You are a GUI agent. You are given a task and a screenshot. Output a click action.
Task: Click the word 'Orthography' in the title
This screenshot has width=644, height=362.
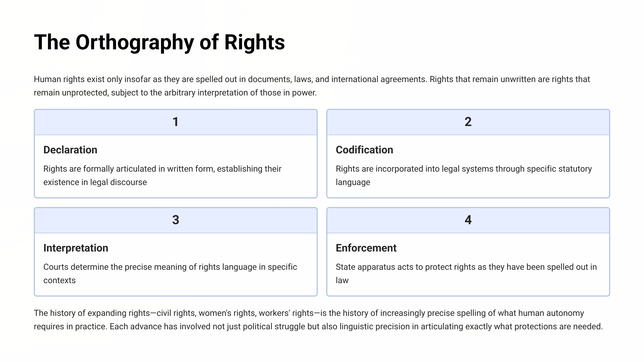[x=135, y=42]
